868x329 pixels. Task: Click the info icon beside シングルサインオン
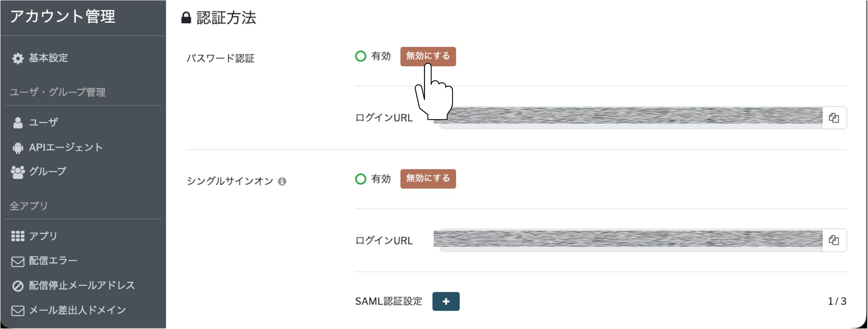(282, 182)
